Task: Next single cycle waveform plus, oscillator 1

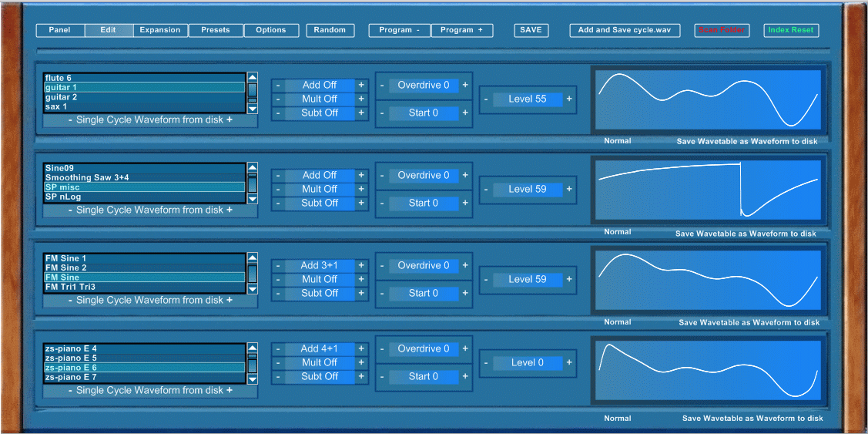Action: pos(230,119)
